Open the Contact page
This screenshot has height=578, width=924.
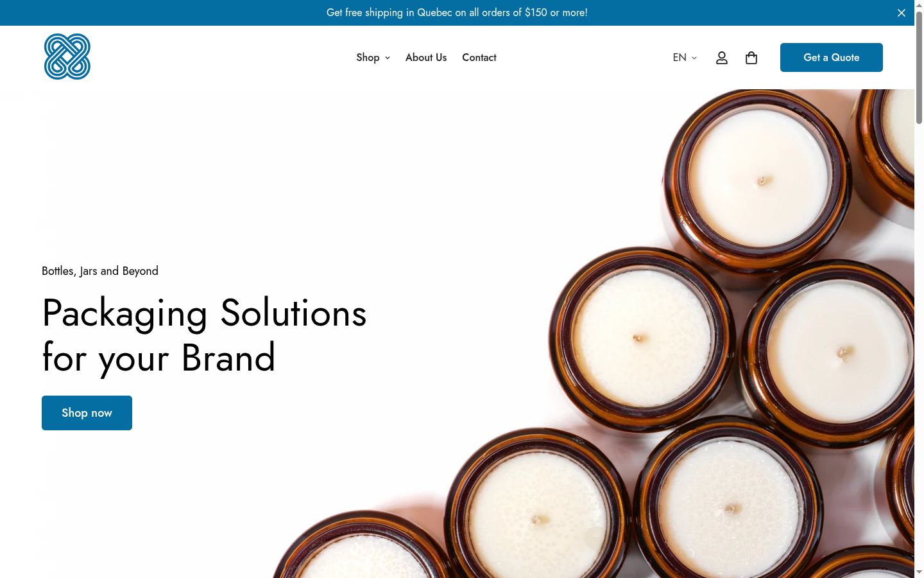point(479,58)
